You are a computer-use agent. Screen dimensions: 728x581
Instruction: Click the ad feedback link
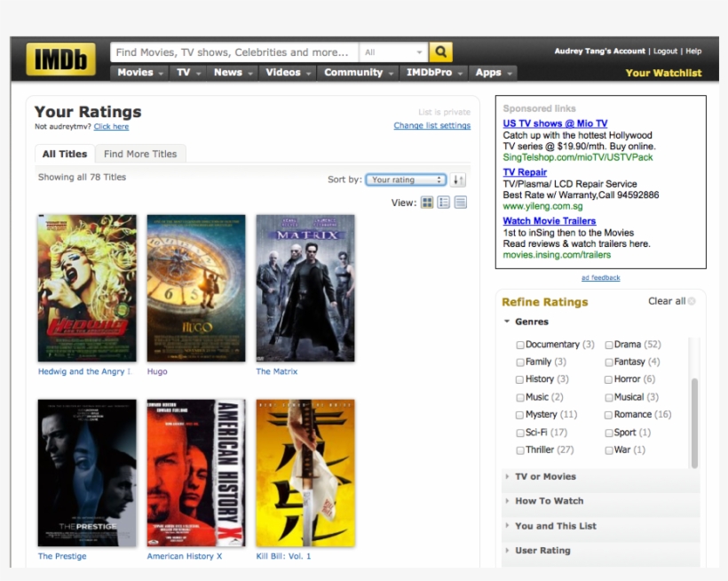601,278
